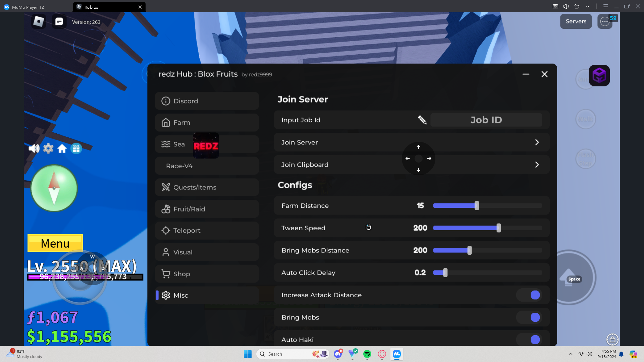The width and height of the screenshot is (644, 362).
Task: Close the redz Hub panel
Action: pyautogui.click(x=544, y=74)
